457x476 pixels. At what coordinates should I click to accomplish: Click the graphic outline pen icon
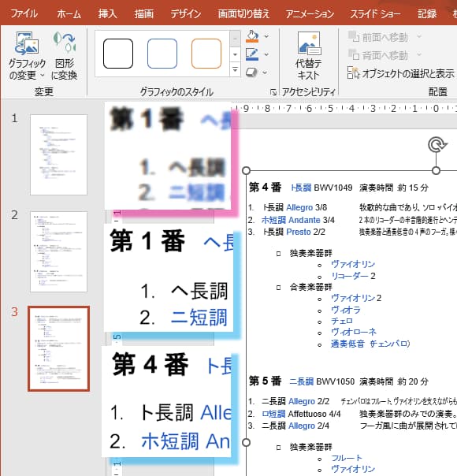(252, 54)
